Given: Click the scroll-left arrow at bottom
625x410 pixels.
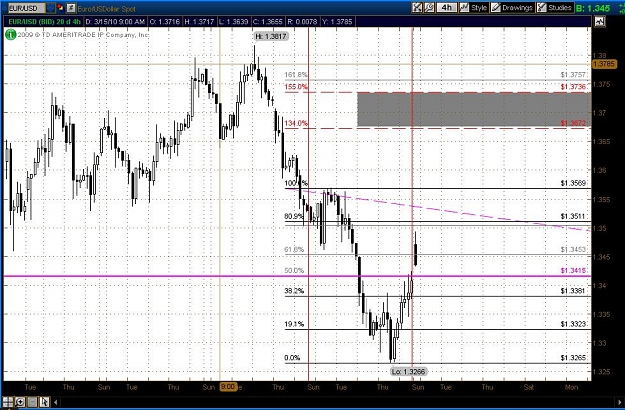Looking at the screenshot, I should coord(56,402).
